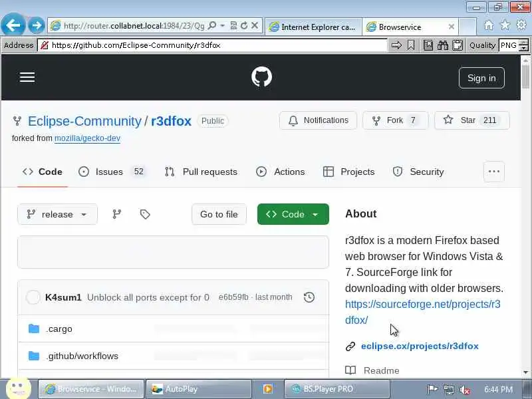The width and height of the screenshot is (532, 399).
Task: Stop loading with the X icon in the URL bar
Action: 255,25
